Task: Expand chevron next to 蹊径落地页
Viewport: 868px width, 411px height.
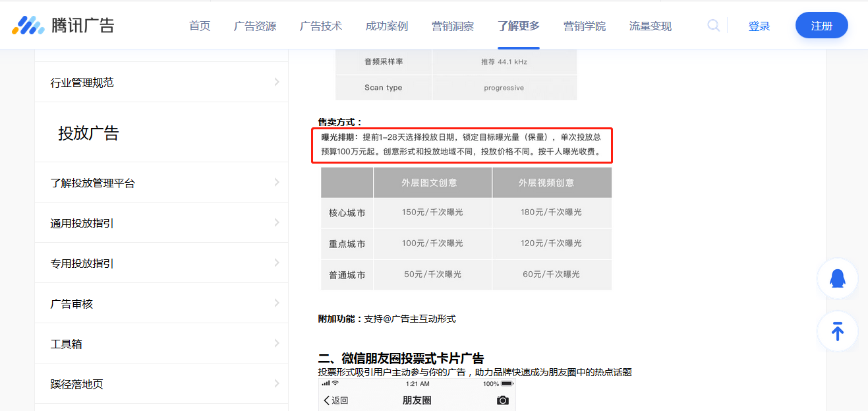Action: 277,383
